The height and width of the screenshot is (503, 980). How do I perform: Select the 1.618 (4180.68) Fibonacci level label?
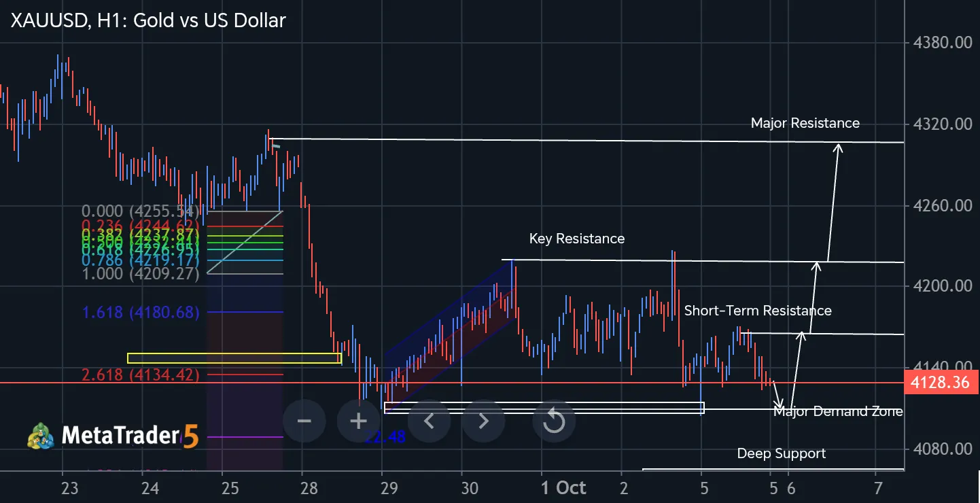pos(141,313)
